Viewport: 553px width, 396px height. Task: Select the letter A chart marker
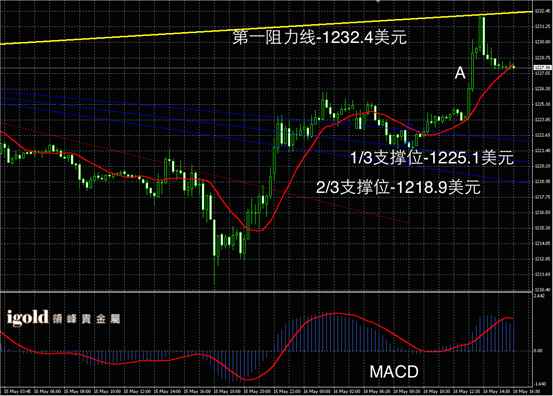[460, 73]
